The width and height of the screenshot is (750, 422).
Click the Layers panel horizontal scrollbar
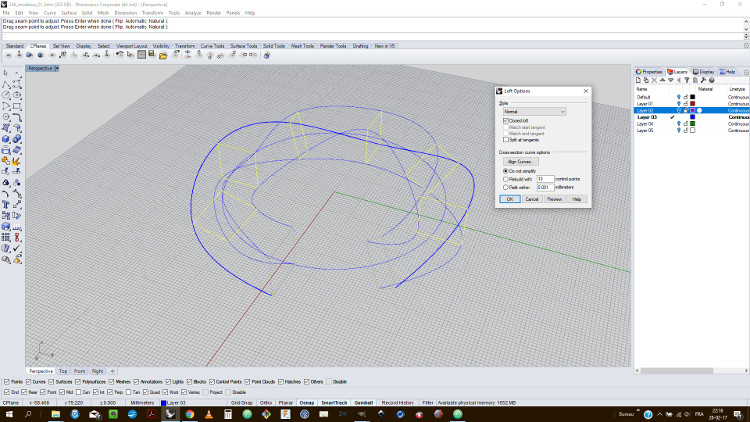[676, 371]
